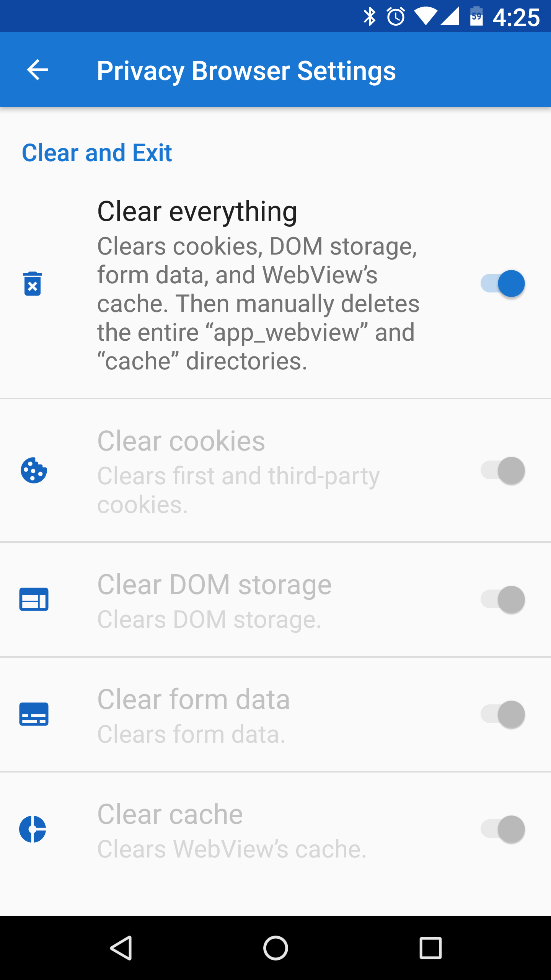The image size is (551, 980).
Task: Toggle the Clear DOM storage switch
Action: [x=503, y=599]
